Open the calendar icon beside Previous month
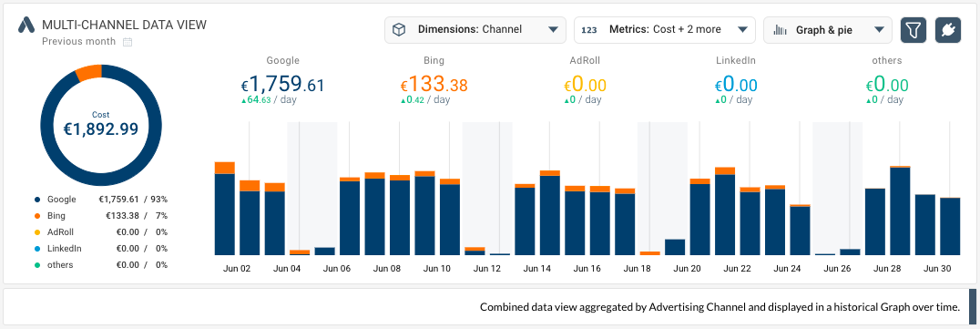Screen dimensions: 980x329 128,42
